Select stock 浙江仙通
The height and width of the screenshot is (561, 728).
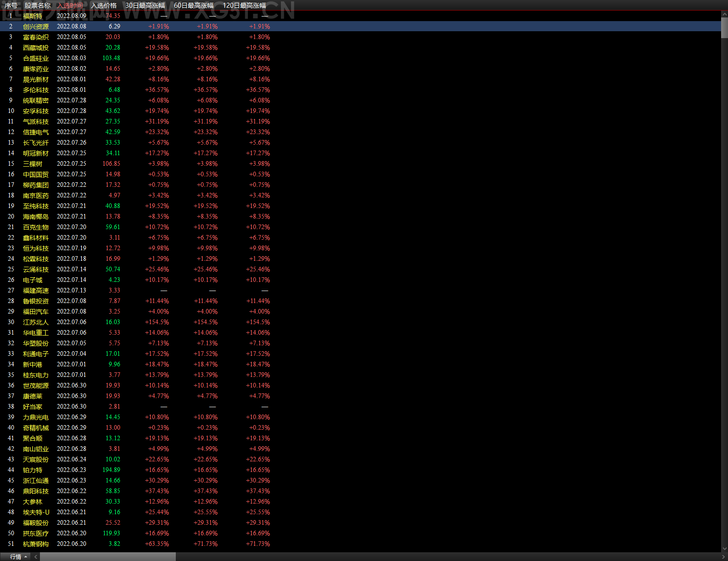pos(36,481)
